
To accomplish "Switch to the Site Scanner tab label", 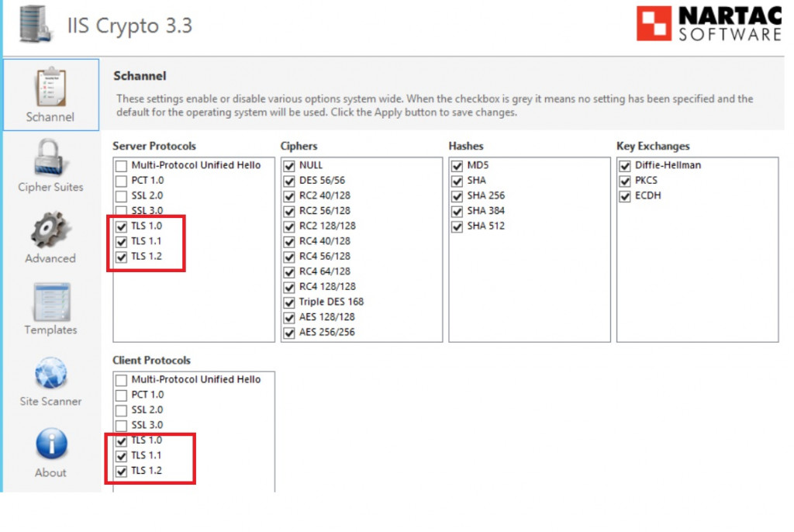I will pyautogui.click(x=50, y=401).
